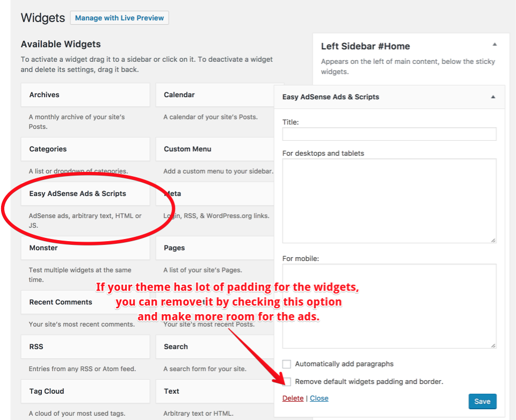Select the Categories widget

tap(85, 149)
